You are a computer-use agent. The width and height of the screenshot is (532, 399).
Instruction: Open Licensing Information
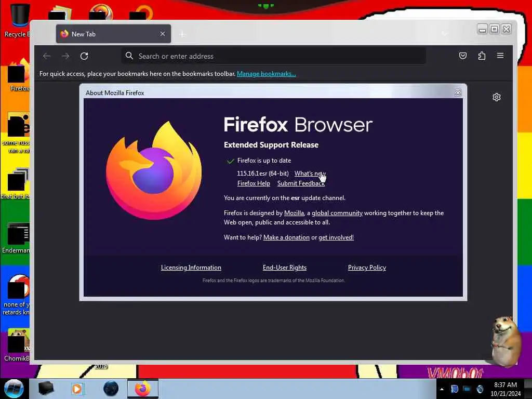191,268
